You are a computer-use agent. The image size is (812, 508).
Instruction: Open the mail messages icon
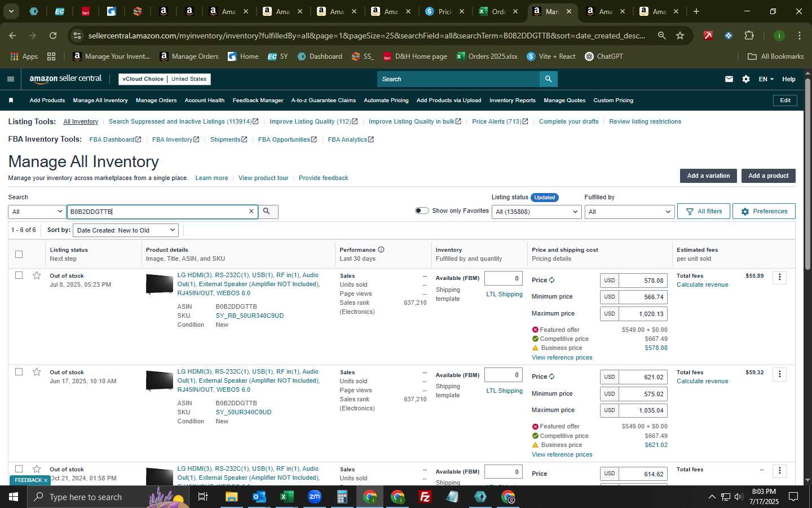(729, 79)
